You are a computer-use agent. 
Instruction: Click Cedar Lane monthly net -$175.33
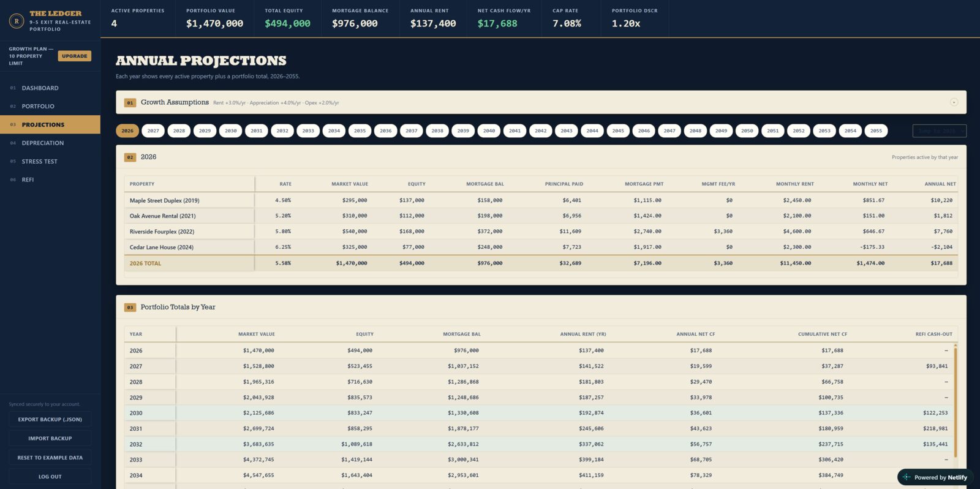[x=872, y=247]
